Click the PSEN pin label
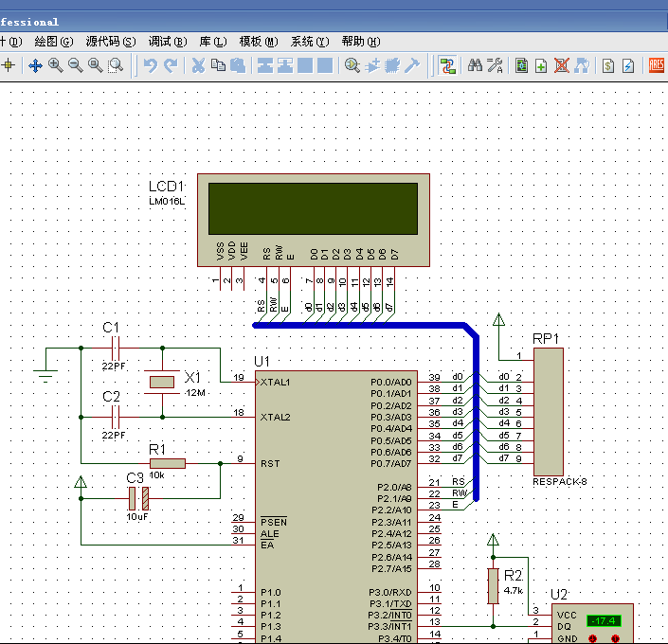Viewport: 668px width, 644px height. 274,522
